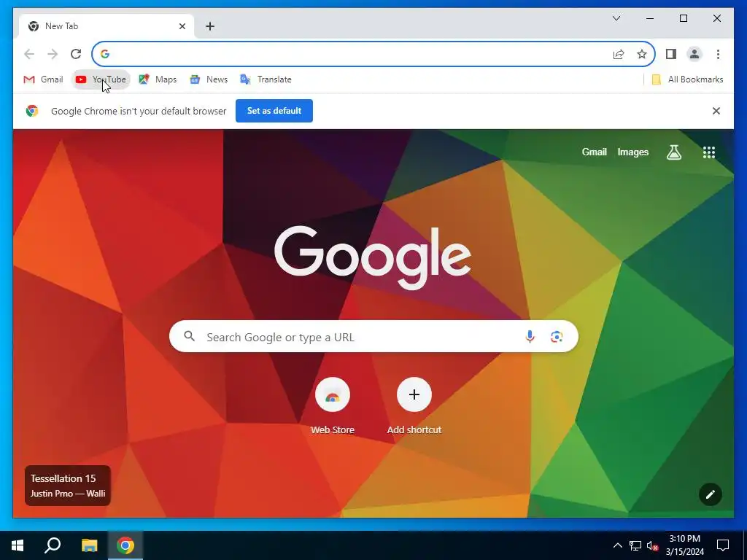
Task: Click the Set as default button
Action: click(x=274, y=111)
